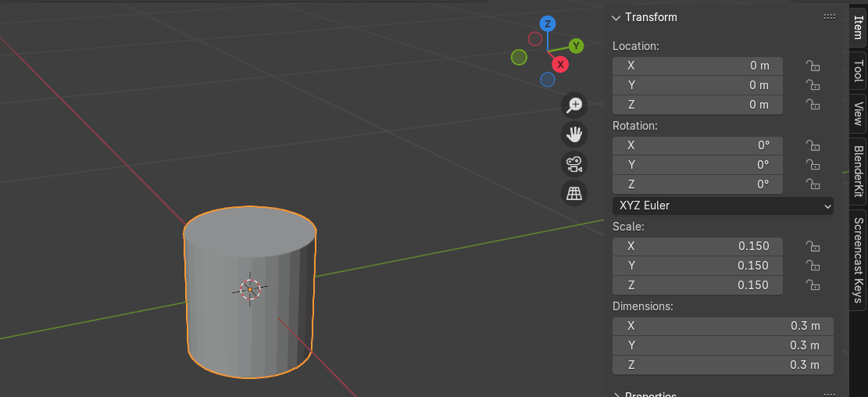Screen dimensions: 868x397
Task: Switch to the Tool sidebar tab
Action: pos(858,71)
